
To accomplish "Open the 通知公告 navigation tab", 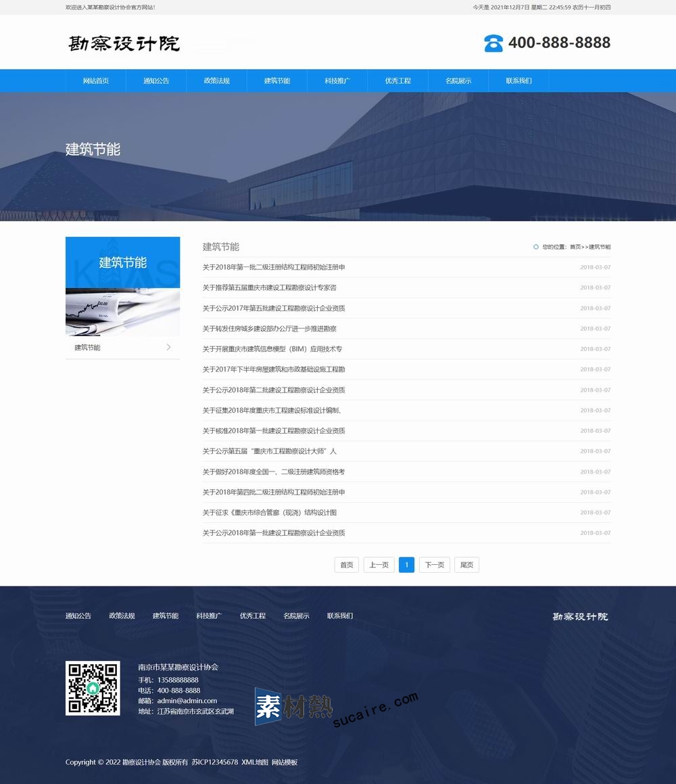I will pyautogui.click(x=156, y=80).
